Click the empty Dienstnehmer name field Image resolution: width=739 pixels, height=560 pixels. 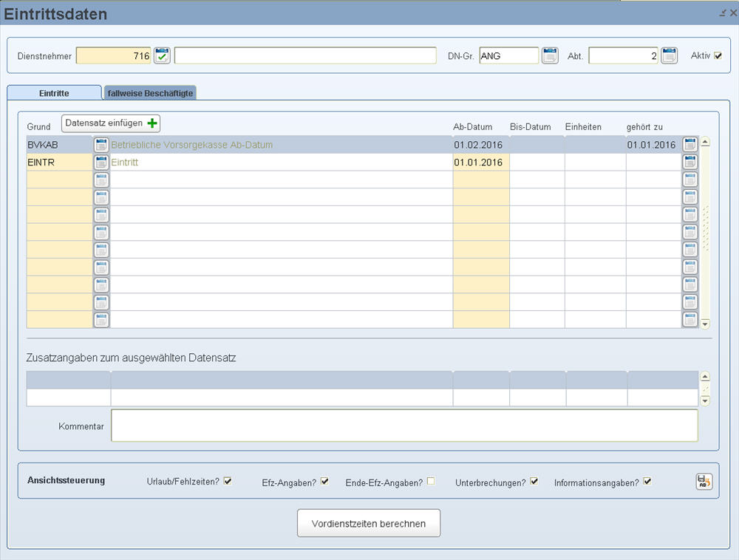(305, 55)
